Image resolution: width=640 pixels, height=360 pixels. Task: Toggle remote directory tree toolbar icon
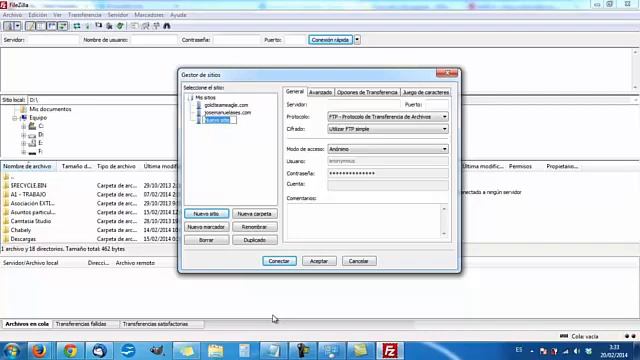click(52, 26)
